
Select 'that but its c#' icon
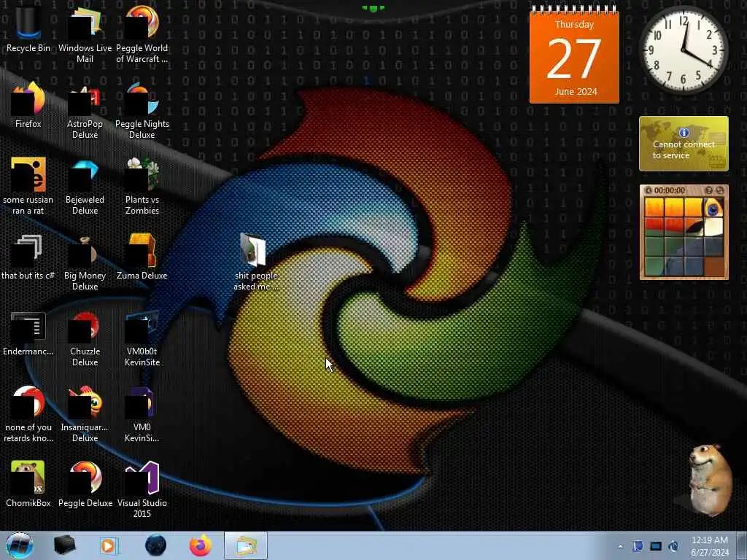(28, 257)
